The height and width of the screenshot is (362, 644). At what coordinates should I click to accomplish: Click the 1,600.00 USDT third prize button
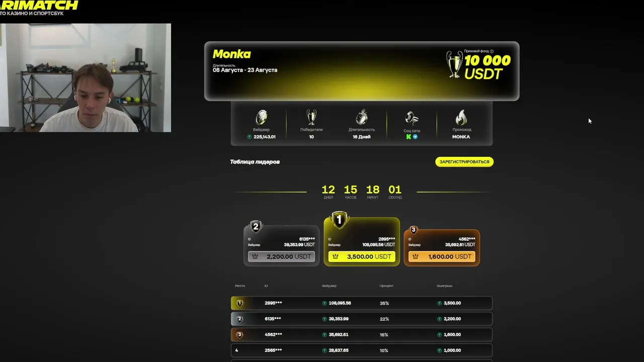coord(442,256)
